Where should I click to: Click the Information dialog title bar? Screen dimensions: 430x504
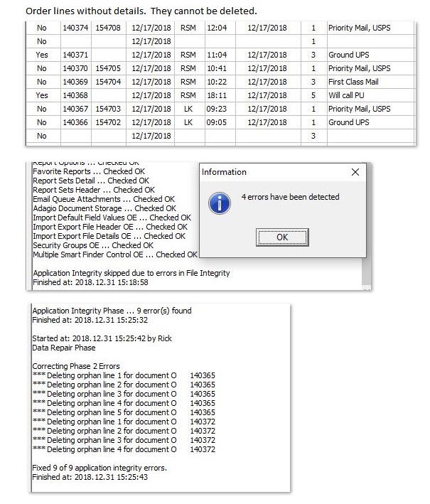point(270,172)
